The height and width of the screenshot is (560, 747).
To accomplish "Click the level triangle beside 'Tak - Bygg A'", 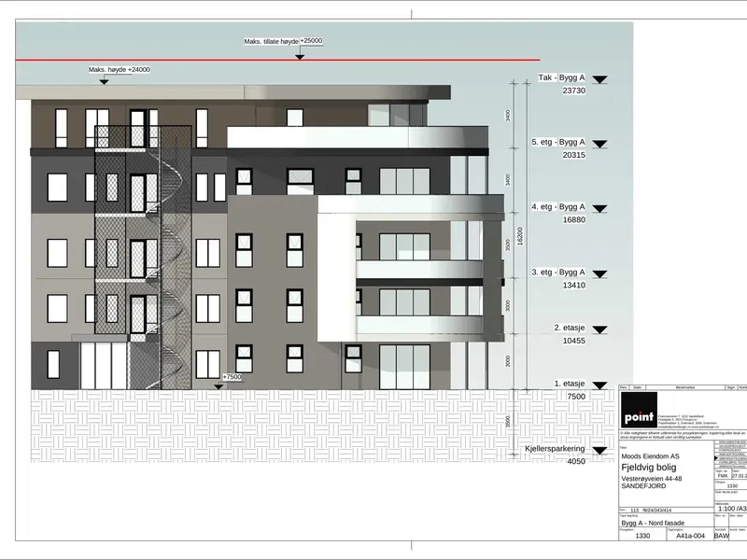I will (599, 80).
